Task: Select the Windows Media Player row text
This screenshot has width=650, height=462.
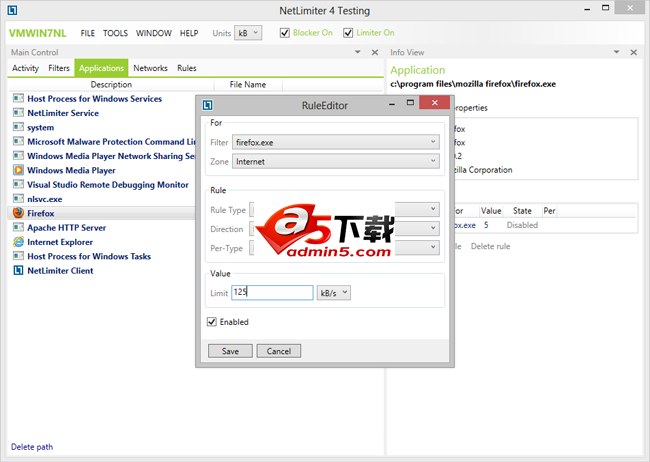Action: point(71,170)
